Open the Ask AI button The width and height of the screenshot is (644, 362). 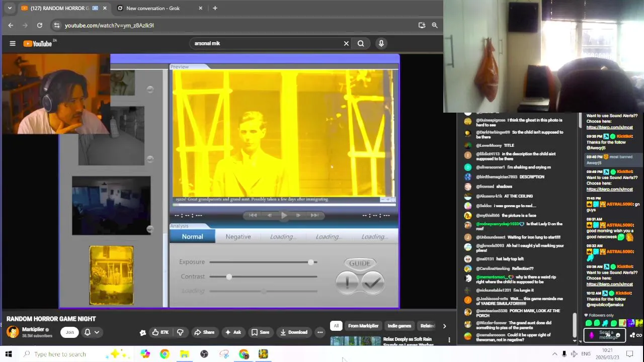(233, 332)
